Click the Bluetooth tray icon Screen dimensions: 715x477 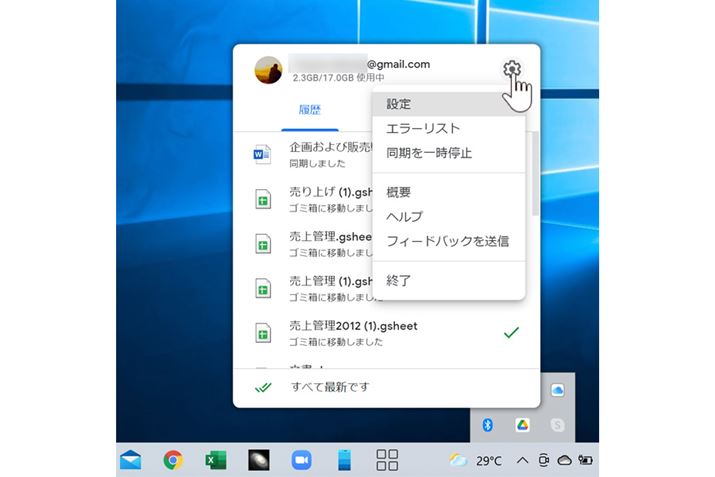(x=488, y=425)
